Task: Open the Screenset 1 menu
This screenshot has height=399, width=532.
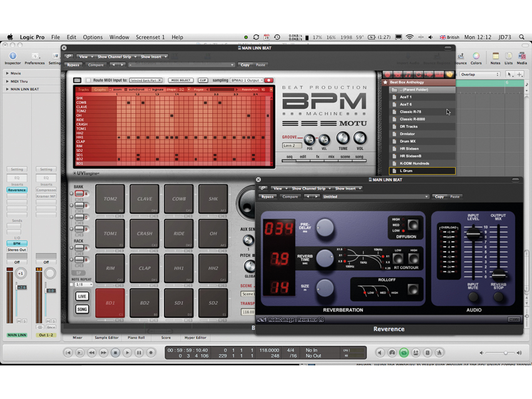Action: [150, 37]
